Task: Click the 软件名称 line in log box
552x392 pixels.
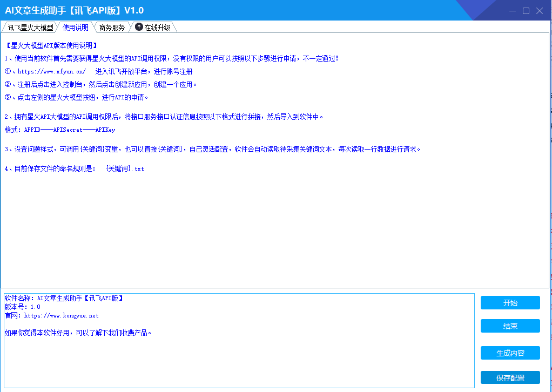Action: coord(64,299)
